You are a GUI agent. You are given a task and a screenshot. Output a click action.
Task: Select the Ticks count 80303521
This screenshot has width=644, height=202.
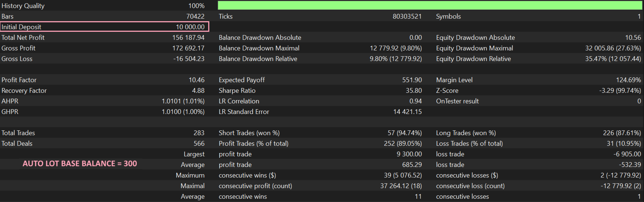407,16
